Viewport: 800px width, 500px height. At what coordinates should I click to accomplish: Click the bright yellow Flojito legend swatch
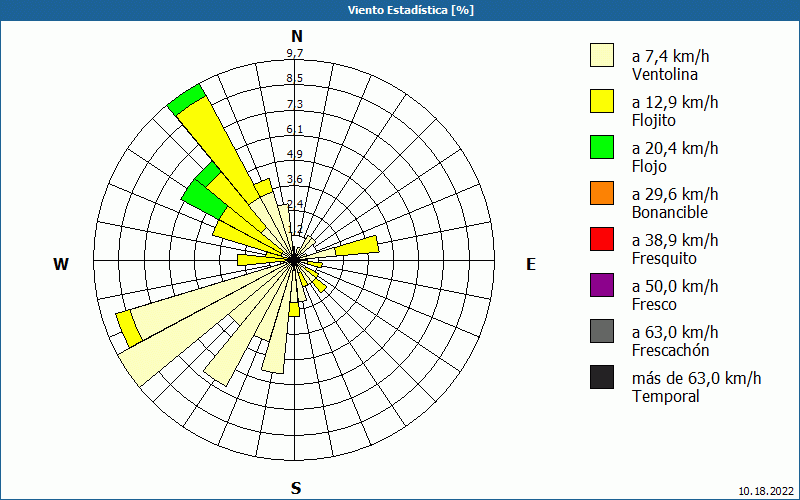point(602,101)
